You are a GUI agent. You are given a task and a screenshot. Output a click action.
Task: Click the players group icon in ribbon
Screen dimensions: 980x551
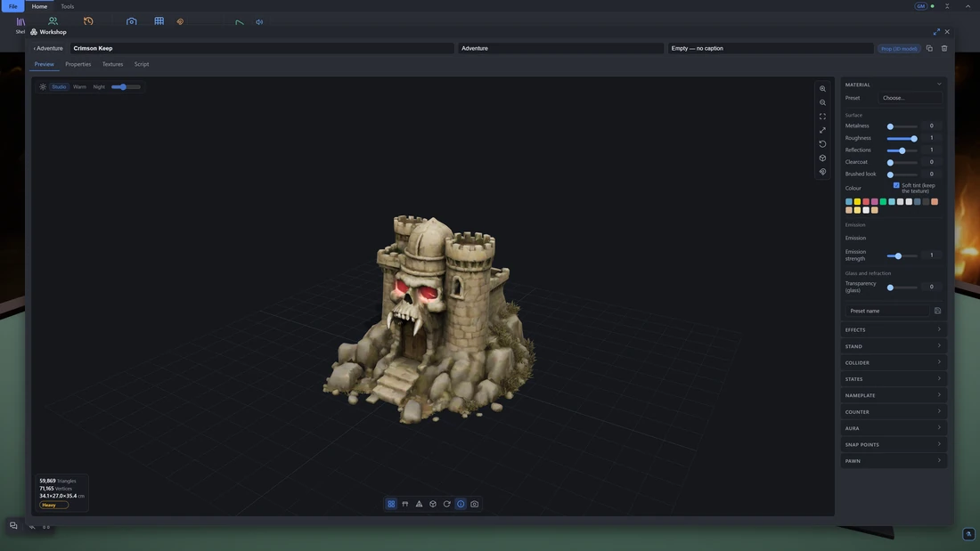53,21
